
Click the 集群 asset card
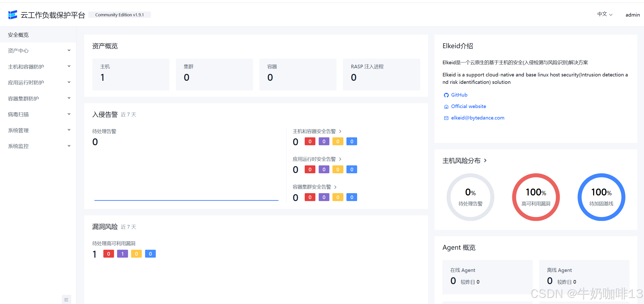214,74
